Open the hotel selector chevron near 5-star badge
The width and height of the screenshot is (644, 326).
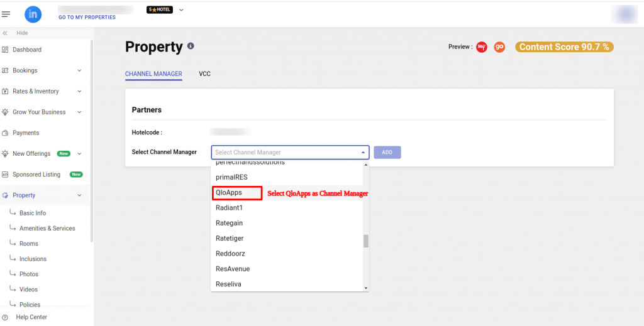coord(181,9)
